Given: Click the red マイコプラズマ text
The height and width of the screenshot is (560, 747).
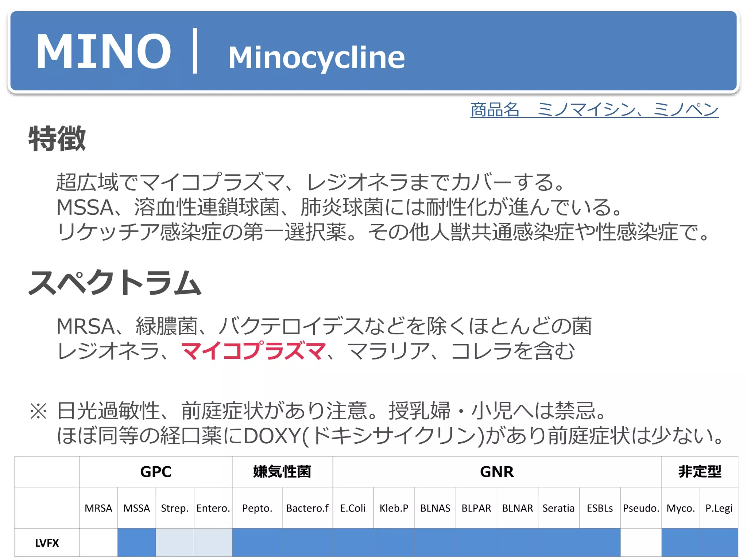Looking at the screenshot, I should pos(254,351).
